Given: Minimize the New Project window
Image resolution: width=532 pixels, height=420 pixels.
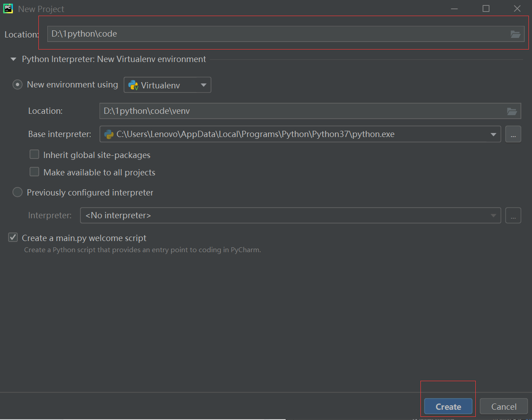Looking at the screenshot, I should (x=454, y=8).
